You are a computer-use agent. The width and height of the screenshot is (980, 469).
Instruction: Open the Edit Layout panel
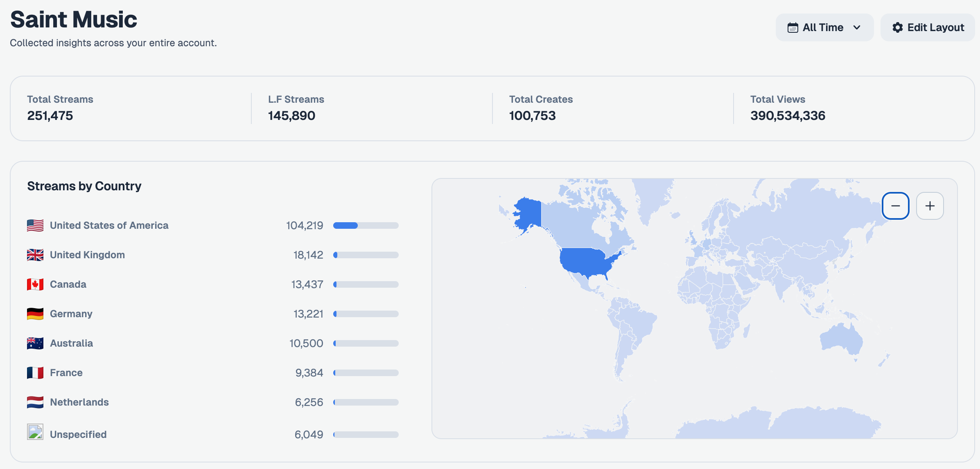(x=928, y=27)
